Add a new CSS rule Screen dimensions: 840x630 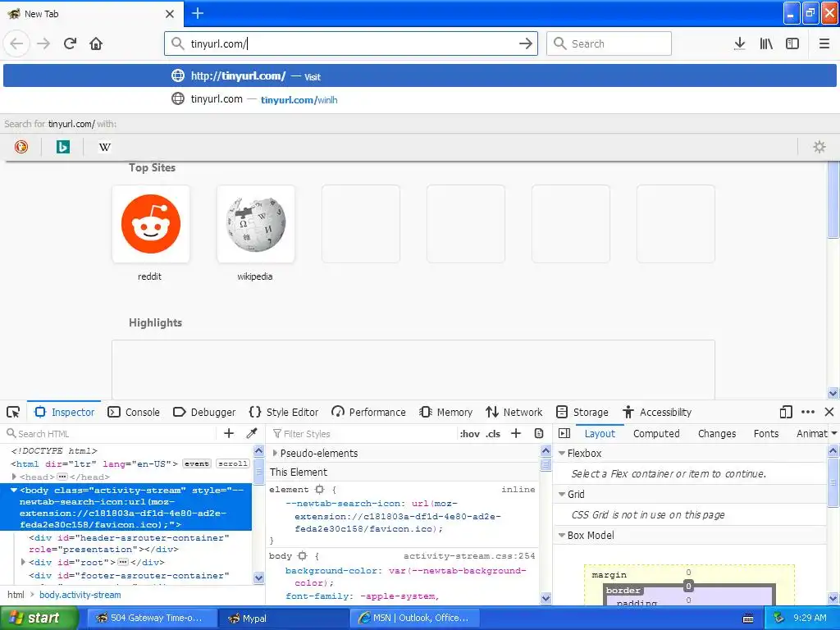point(516,433)
